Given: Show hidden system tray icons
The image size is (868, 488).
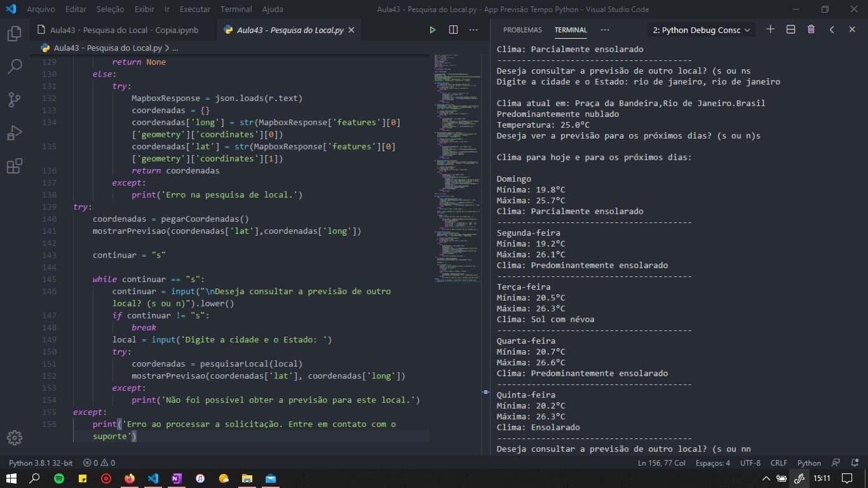Looking at the screenshot, I should click(x=766, y=478).
